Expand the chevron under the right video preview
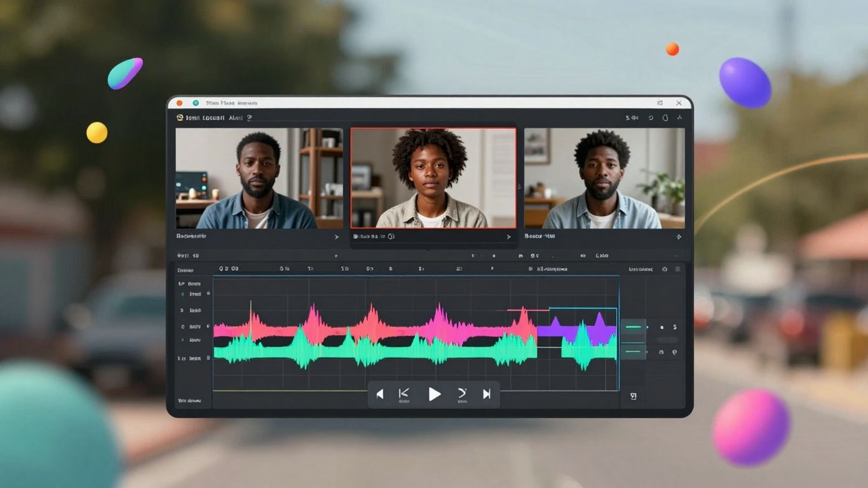The width and height of the screenshot is (868, 488). click(679, 236)
